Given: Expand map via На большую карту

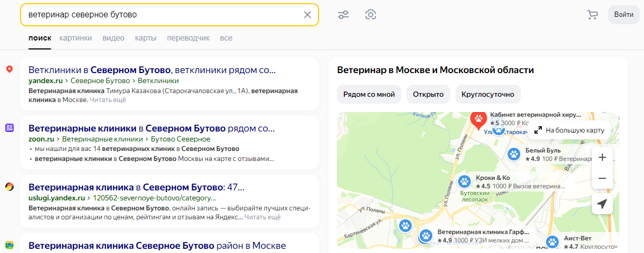Looking at the screenshot, I should click(x=569, y=130).
